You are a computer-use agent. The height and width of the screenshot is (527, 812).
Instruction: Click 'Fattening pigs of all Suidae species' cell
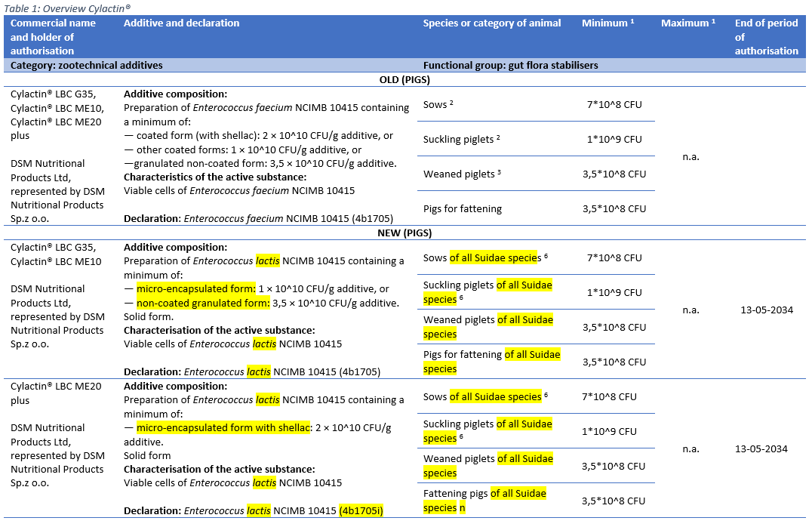click(484, 501)
